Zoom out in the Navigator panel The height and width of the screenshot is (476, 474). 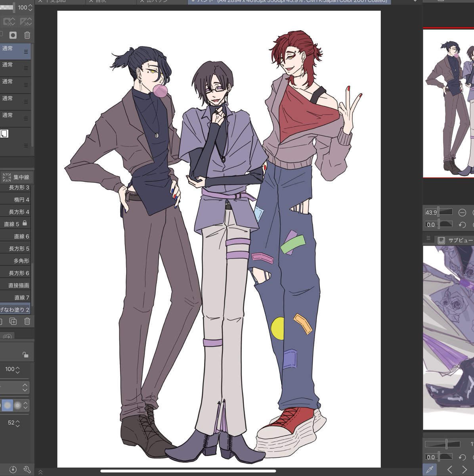pyautogui.click(x=462, y=212)
